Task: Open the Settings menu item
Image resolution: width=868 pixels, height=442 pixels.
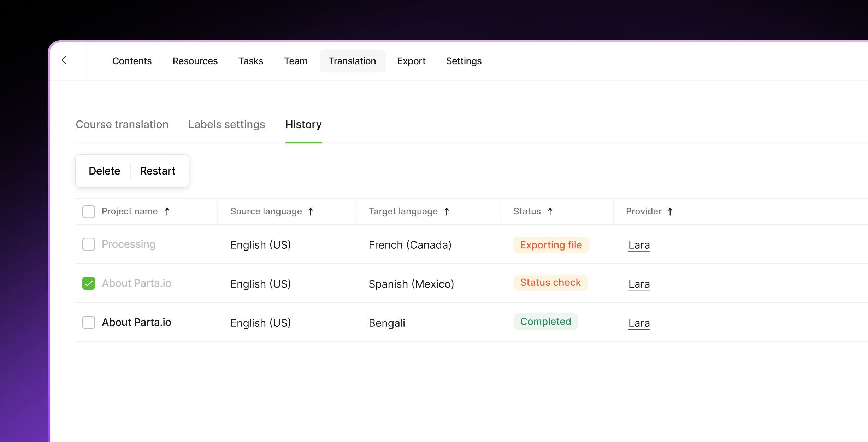Action: [x=463, y=61]
